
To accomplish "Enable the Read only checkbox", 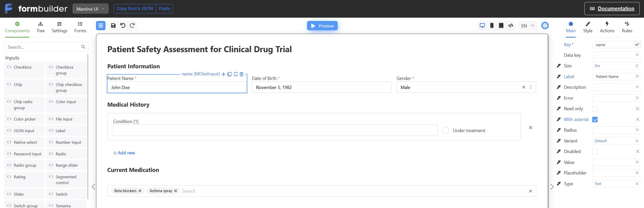I will click(595, 109).
